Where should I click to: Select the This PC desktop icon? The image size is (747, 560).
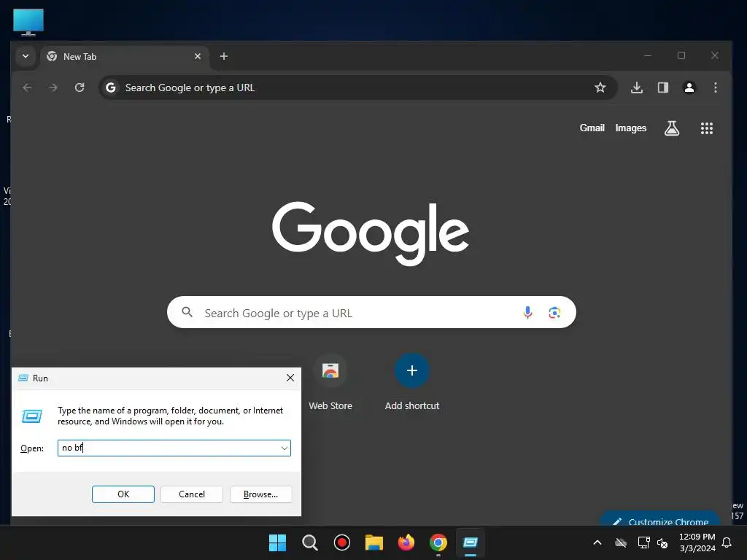click(28, 22)
